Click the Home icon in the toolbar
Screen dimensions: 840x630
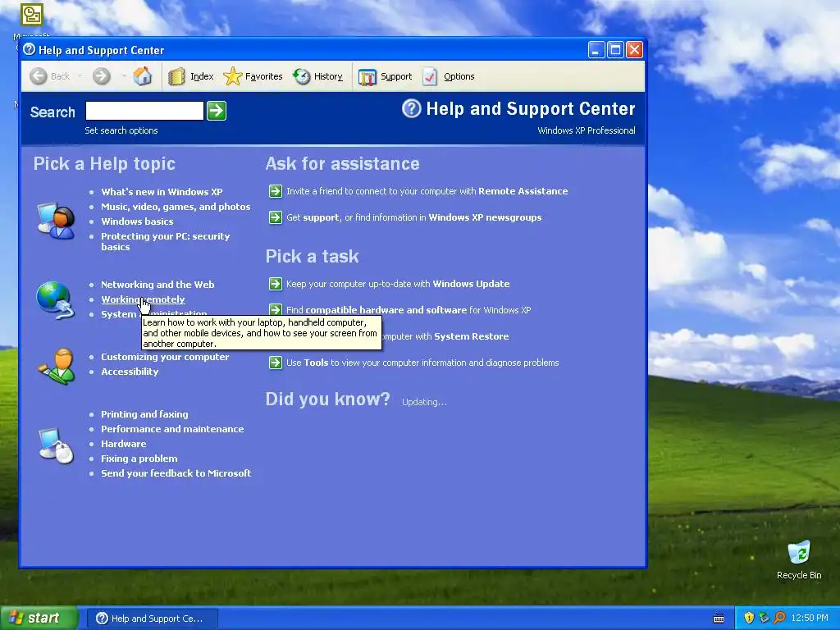tap(143, 76)
